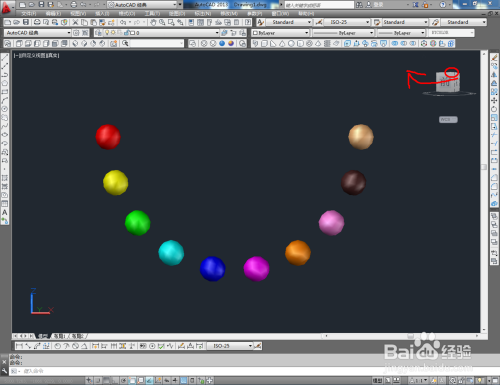Click the vertical scrollbar thumb of drawing area
Viewport: 500px width, 385px height.
484,167
